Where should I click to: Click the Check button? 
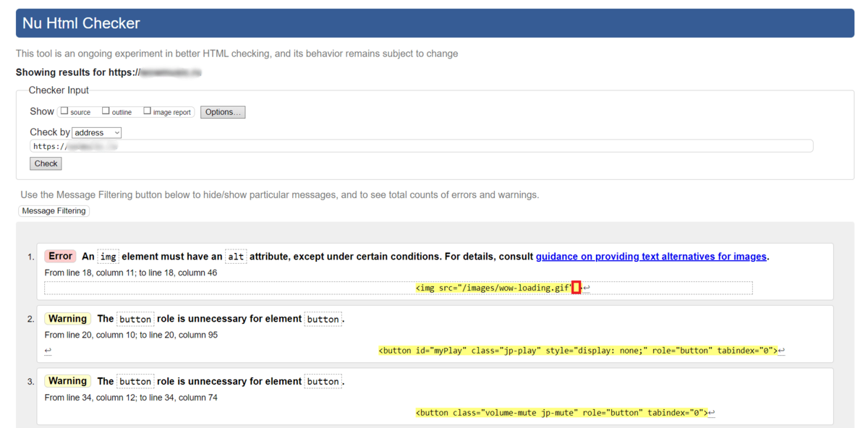click(46, 163)
